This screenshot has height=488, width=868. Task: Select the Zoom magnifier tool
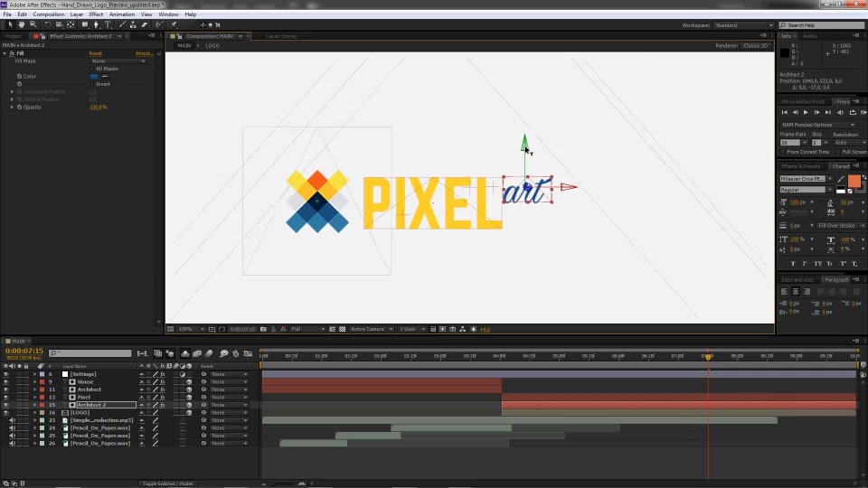(x=33, y=25)
